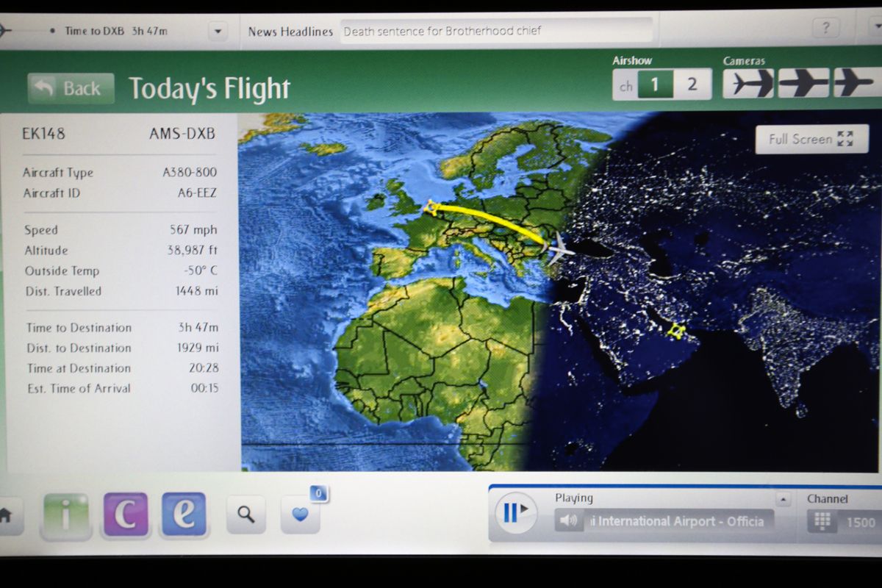Viewport: 882px width, 588px height.
Task: Open the purple c communication section
Action: [x=126, y=514]
